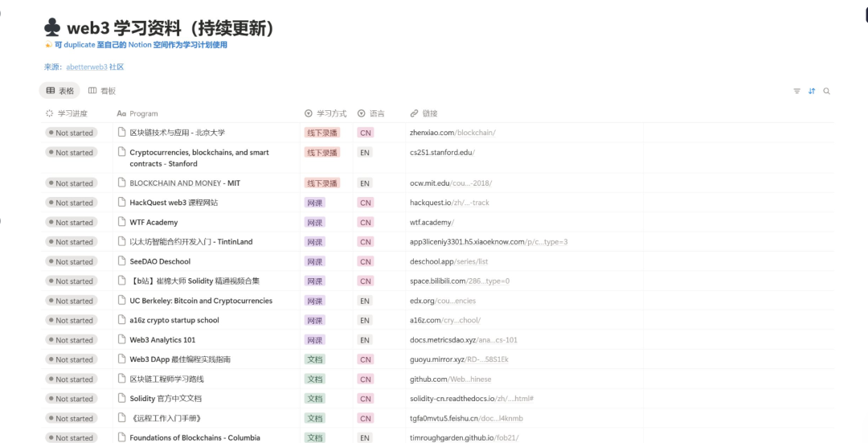The width and height of the screenshot is (868, 443).
Task: Click the club page icon beside the title
Action: (x=52, y=28)
